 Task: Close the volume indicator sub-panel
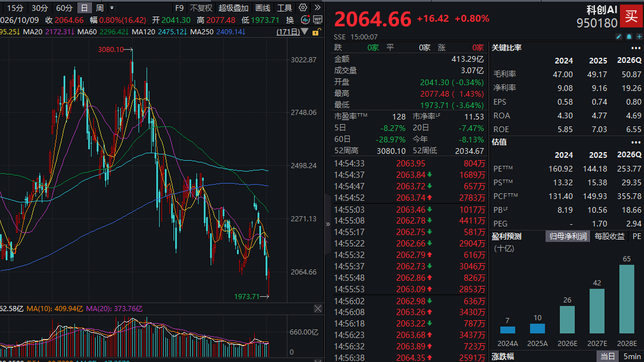point(318,309)
